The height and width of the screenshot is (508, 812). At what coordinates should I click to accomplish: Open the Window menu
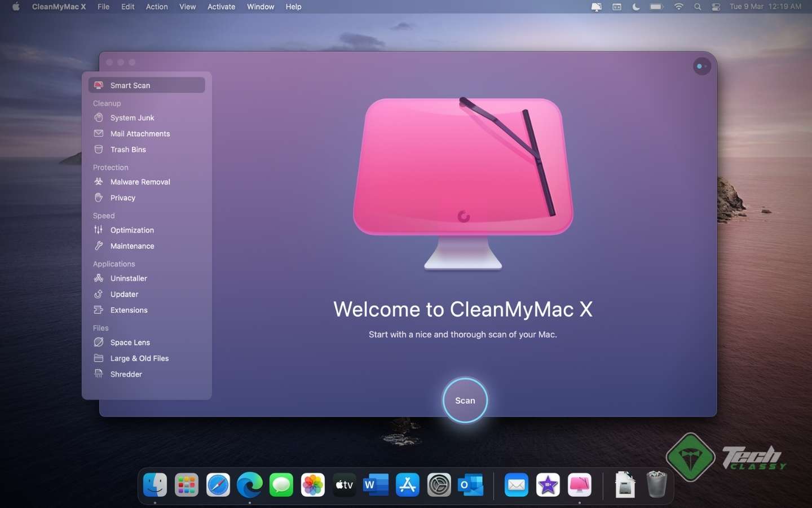pos(260,7)
